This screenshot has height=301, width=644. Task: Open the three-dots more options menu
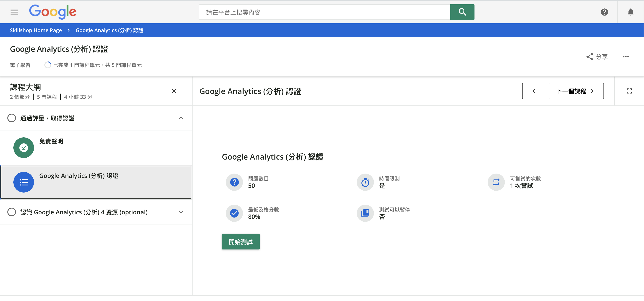pos(625,57)
